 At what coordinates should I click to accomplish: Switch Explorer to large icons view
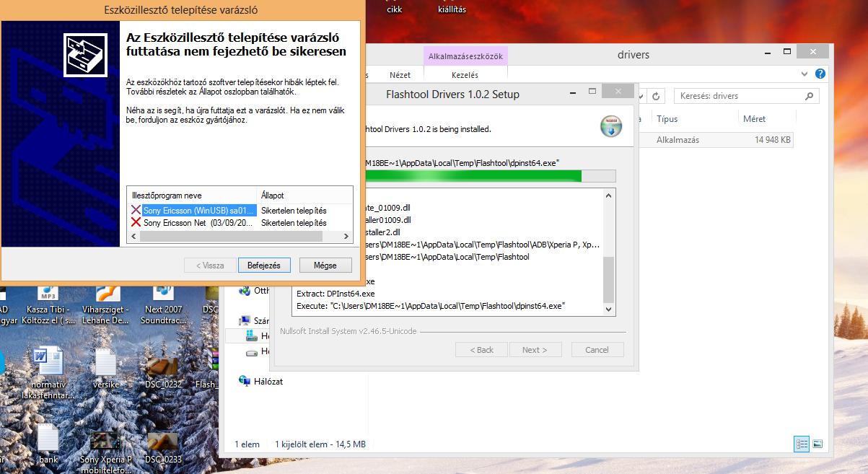coord(817,444)
